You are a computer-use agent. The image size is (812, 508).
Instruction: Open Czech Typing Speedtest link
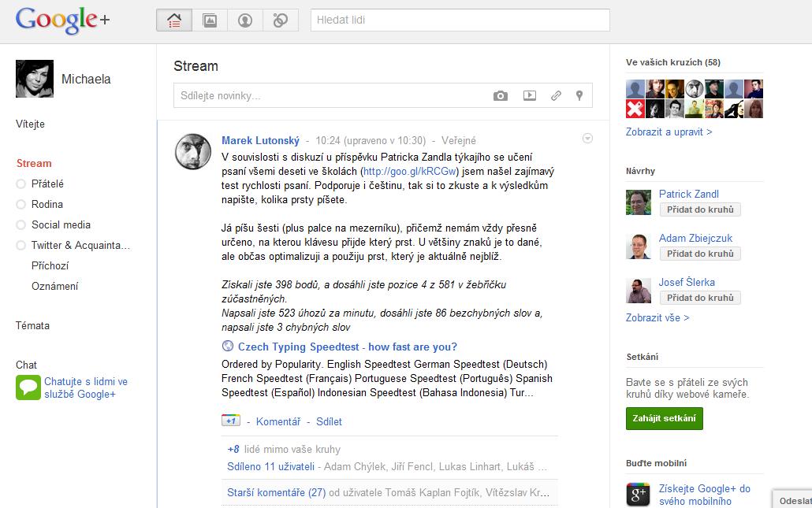(x=348, y=347)
